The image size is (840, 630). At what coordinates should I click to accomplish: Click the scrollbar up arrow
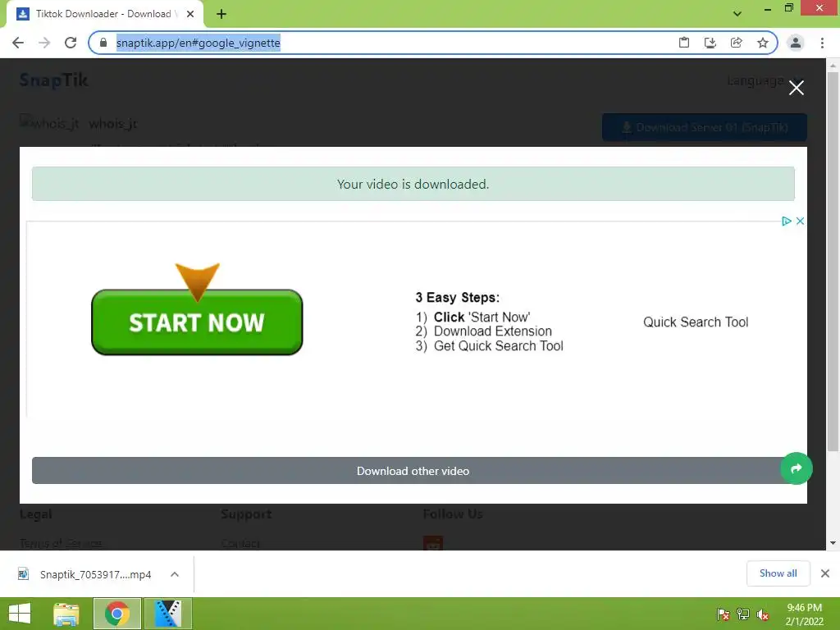(x=833, y=66)
